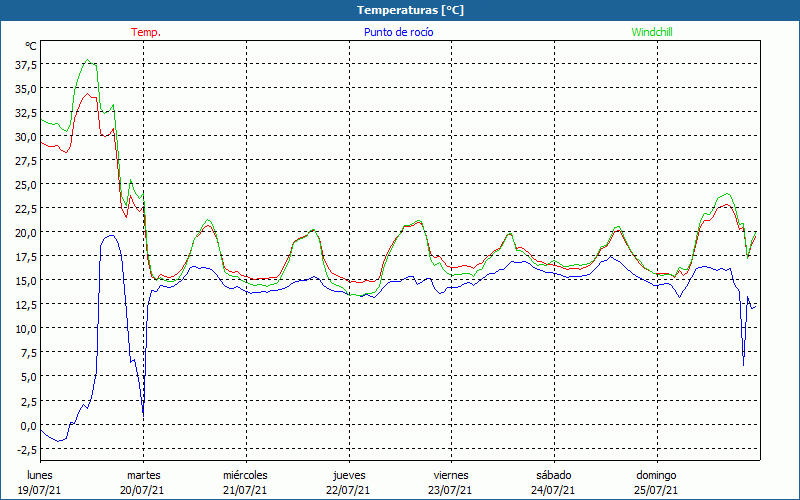Click the 0,0 y-axis value
Screen dimensions: 800x500
point(28,425)
